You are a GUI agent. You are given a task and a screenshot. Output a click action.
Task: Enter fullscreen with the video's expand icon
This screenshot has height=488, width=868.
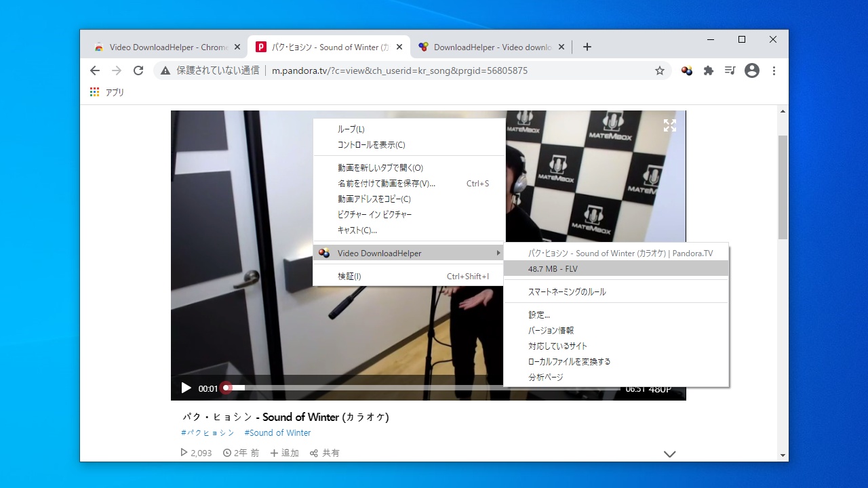pos(670,125)
